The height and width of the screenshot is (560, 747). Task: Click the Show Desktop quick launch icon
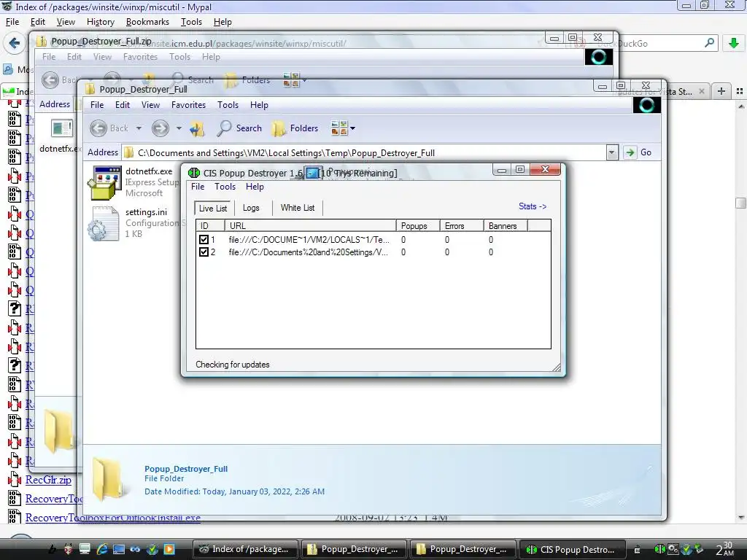coord(85,549)
